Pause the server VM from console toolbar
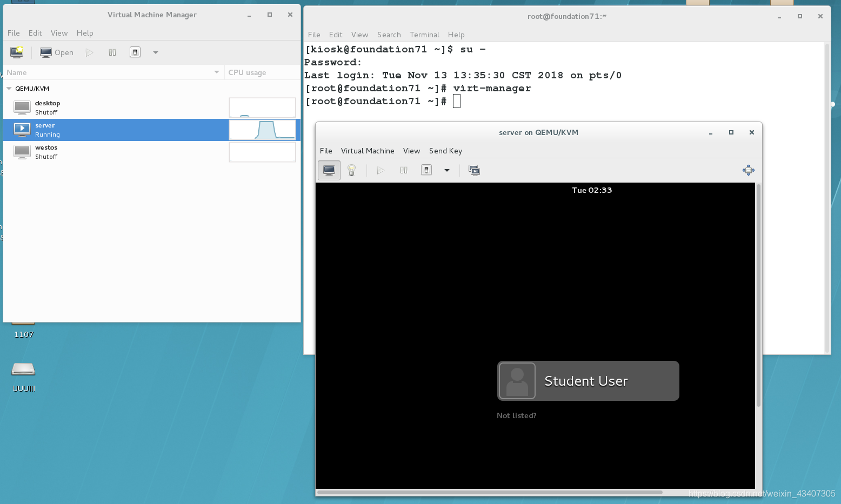841x504 pixels. point(404,170)
